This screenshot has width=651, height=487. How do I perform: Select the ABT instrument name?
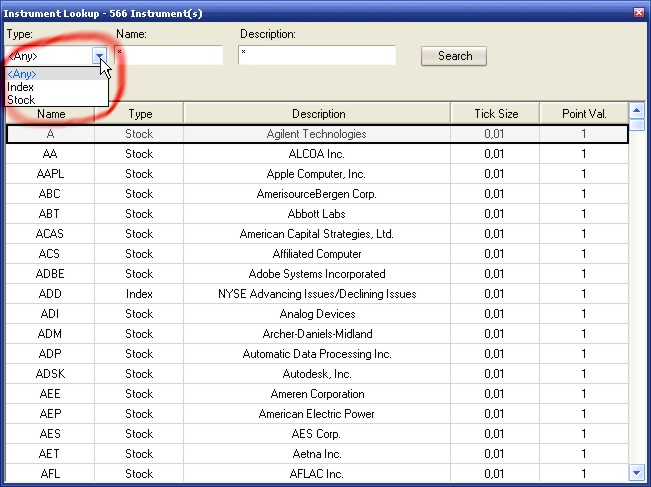(49, 214)
